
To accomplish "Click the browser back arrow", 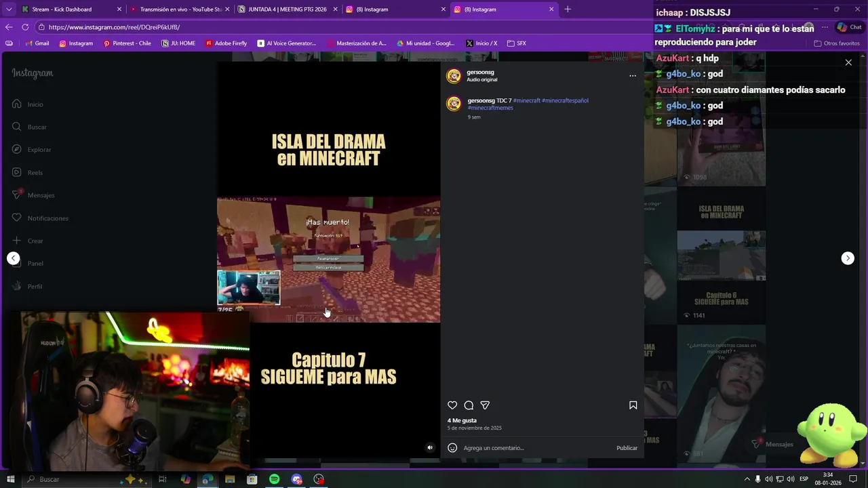I will pos(9,27).
